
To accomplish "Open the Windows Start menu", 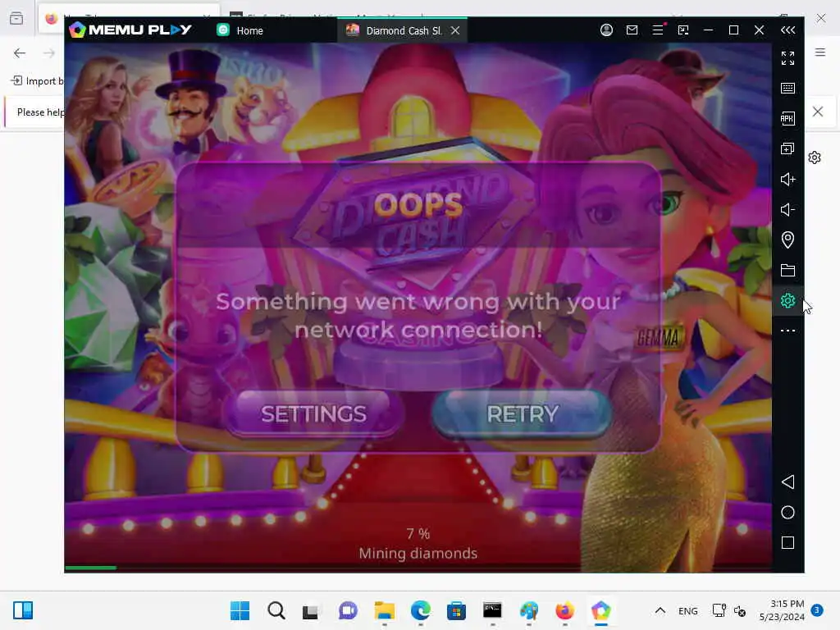I will click(240, 610).
